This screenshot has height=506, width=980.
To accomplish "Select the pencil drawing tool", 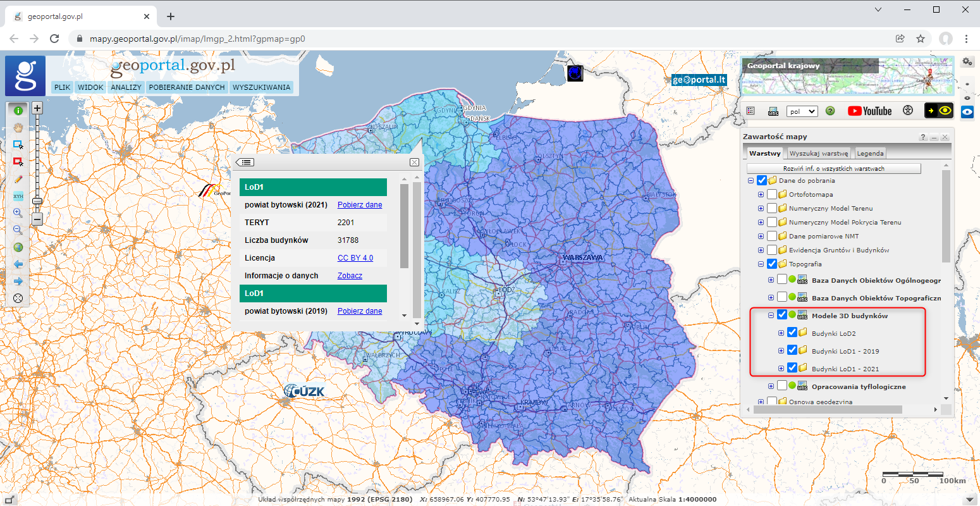I will [18, 180].
